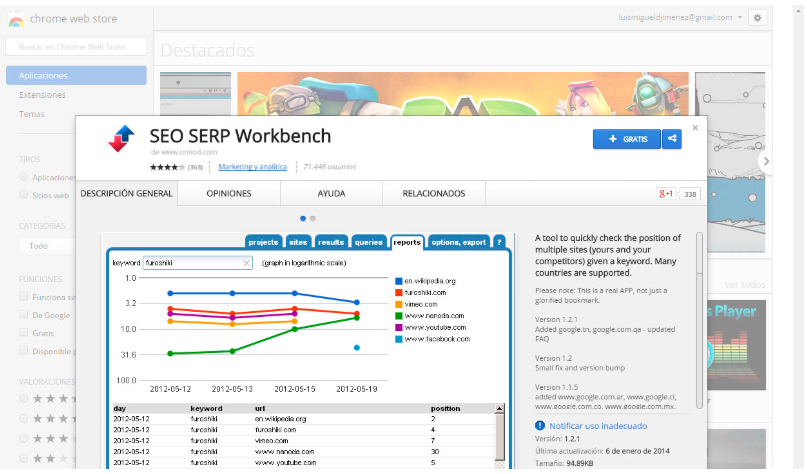This screenshot has height=474, width=807.
Task: Select first screenshot pagination dot
Action: 303,219
